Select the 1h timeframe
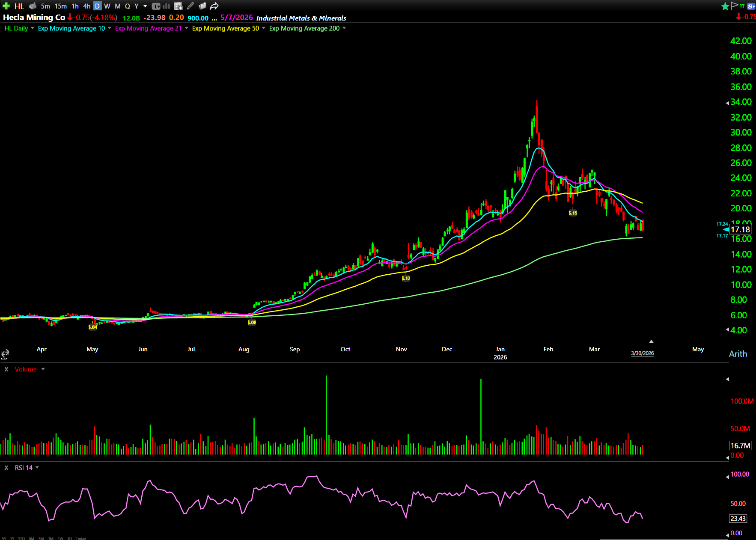Viewport: 756px width, 540px height. pyautogui.click(x=75, y=6)
